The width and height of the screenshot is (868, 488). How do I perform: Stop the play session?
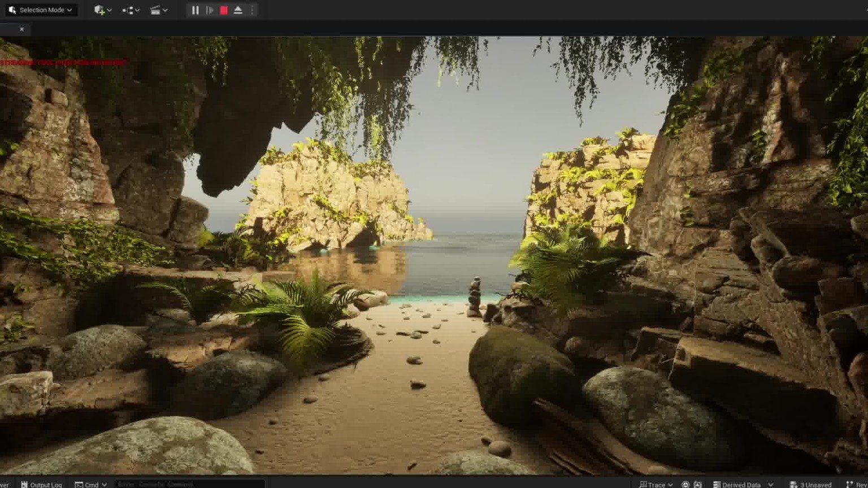224,10
